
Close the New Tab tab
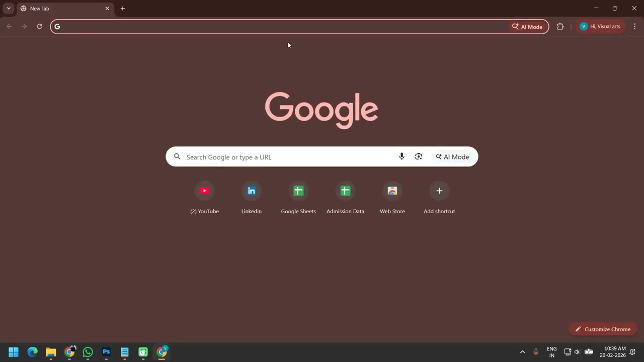[x=107, y=9]
